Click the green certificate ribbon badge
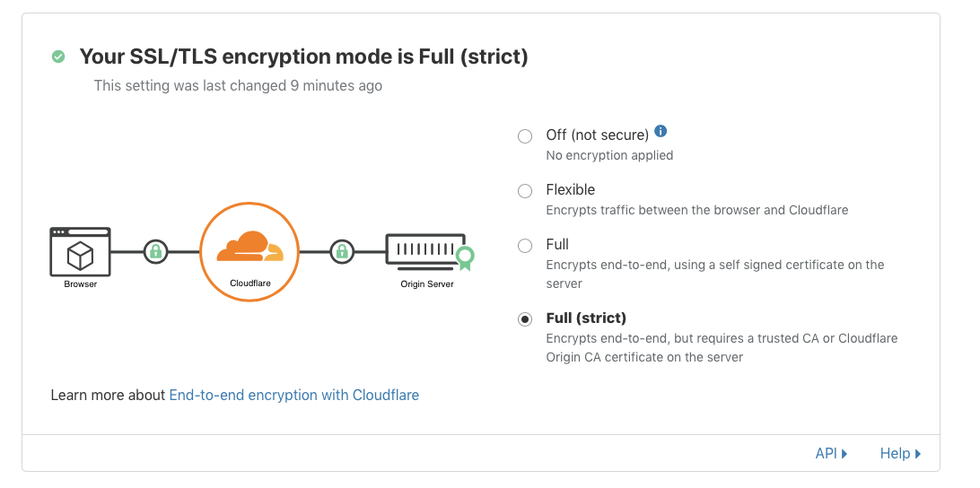Screen dimensions: 980x488 (x=464, y=258)
